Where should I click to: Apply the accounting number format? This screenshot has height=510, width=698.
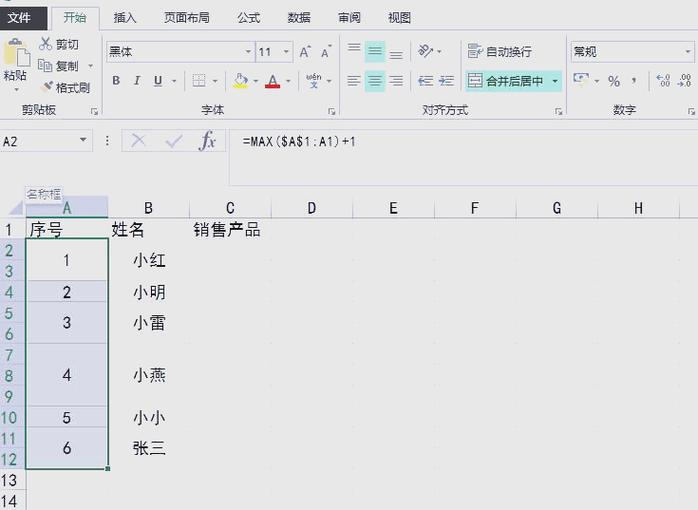pyautogui.click(x=580, y=80)
